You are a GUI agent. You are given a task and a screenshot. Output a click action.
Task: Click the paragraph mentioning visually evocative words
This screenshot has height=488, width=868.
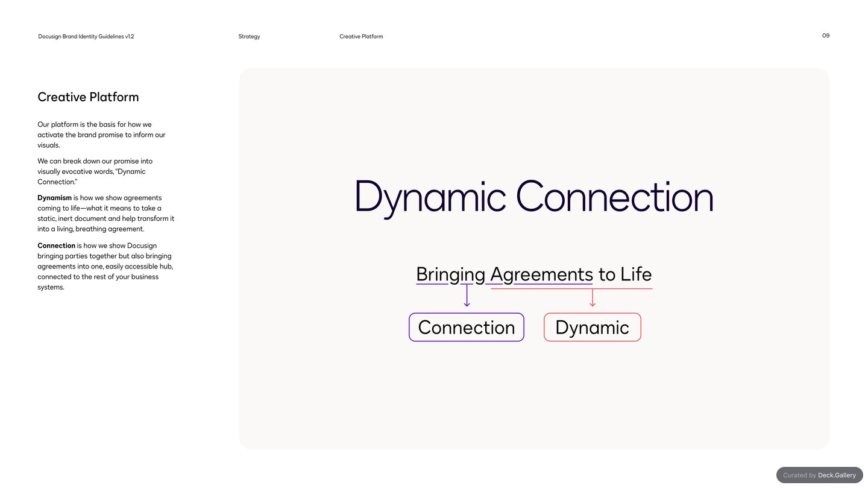point(95,171)
